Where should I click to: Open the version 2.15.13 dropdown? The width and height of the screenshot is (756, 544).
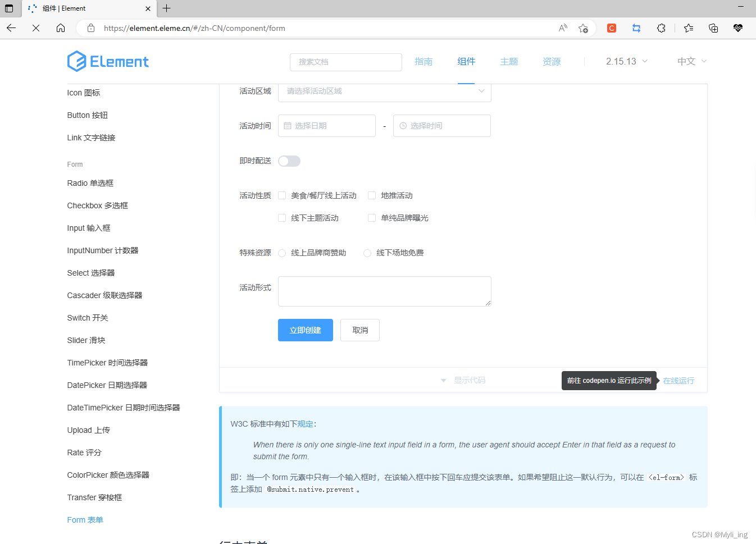[627, 61]
